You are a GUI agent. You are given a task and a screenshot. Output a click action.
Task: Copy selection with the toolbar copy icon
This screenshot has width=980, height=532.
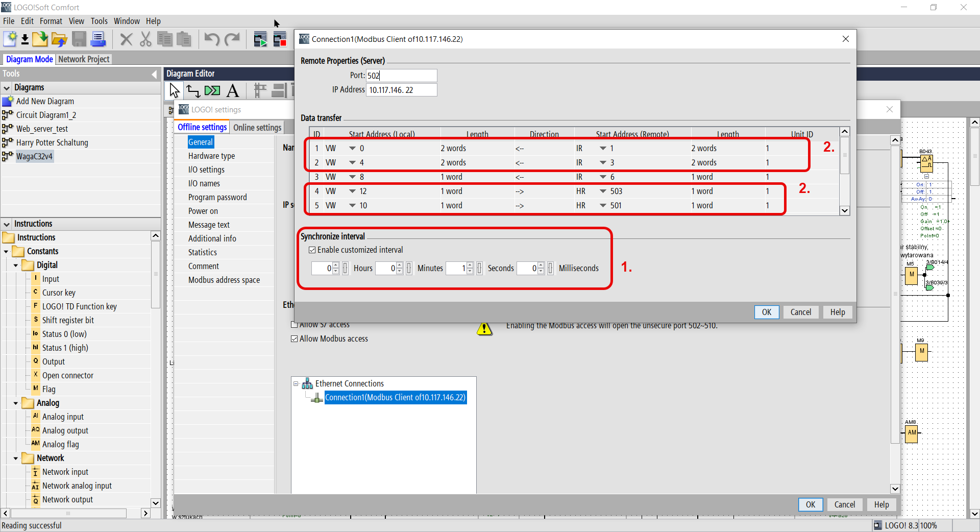[x=164, y=39]
